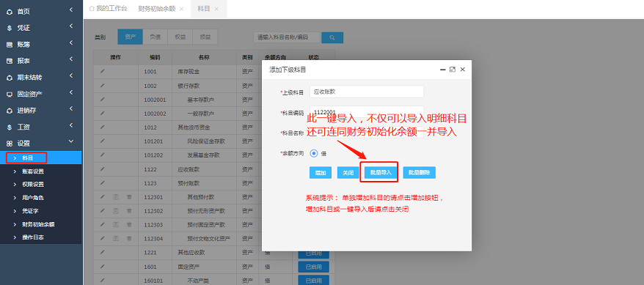The image size is (644, 285).
Task: Close the 财务初始余额 tab with its x
Action: [181, 9]
